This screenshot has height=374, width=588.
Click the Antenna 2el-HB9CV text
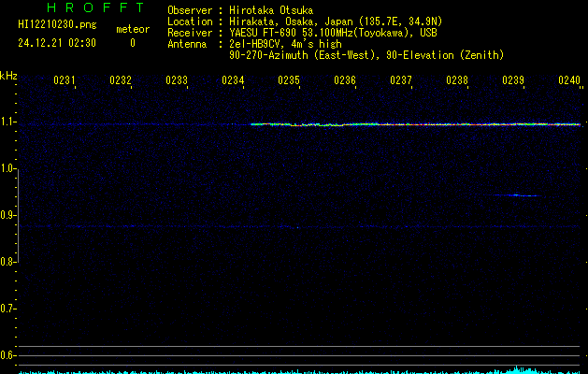tap(254, 44)
